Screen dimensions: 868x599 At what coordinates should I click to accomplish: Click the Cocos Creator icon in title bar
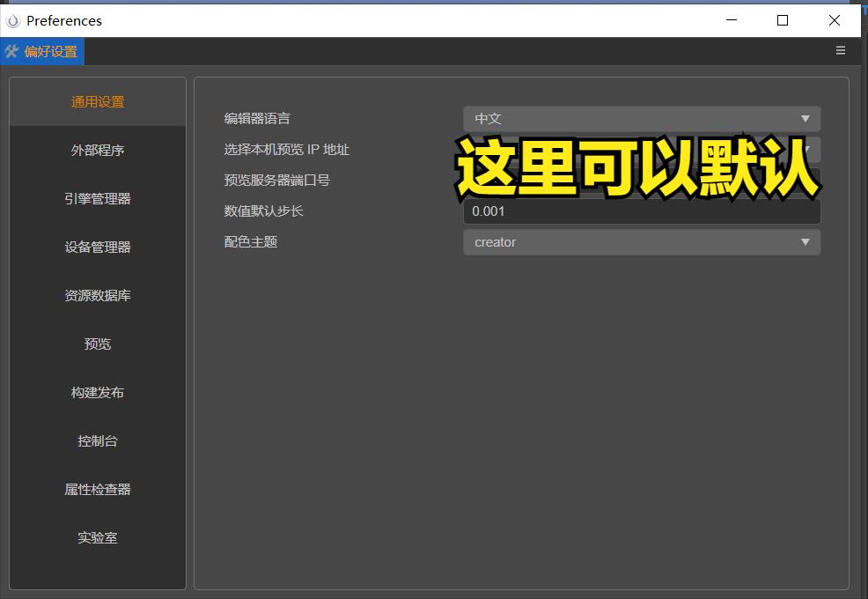[x=12, y=19]
